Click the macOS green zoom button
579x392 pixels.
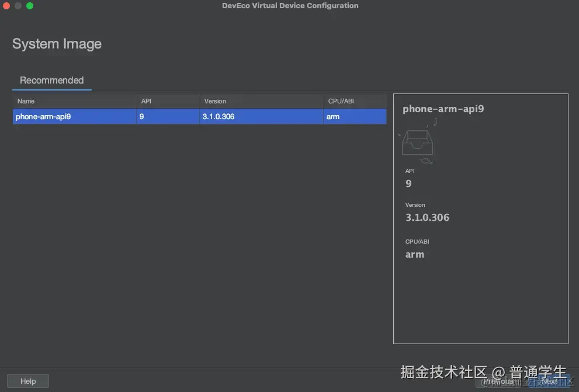pyautogui.click(x=29, y=5)
